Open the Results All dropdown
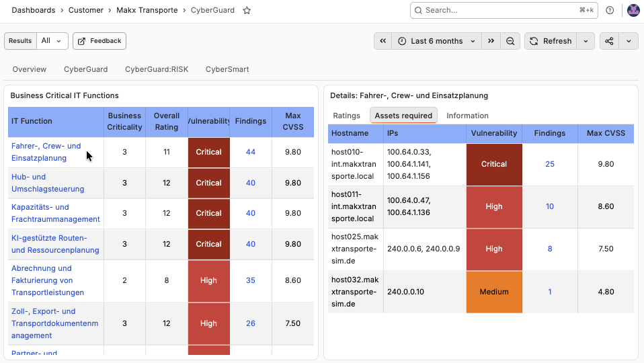 [52, 41]
